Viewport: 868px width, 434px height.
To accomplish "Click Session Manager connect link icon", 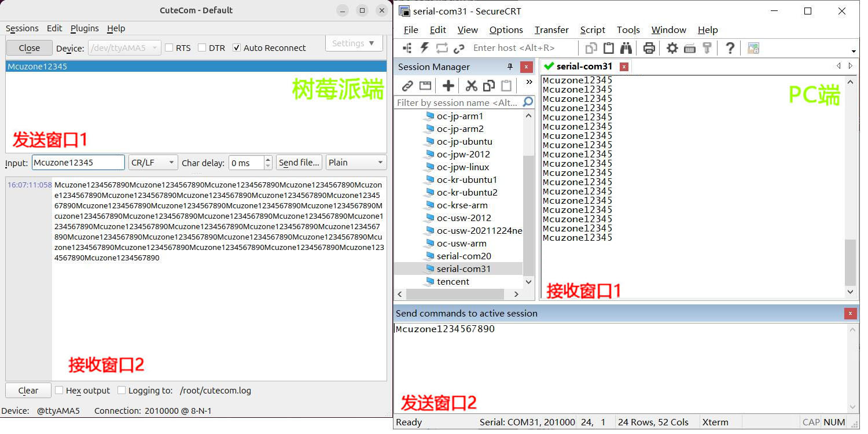I will (x=408, y=86).
